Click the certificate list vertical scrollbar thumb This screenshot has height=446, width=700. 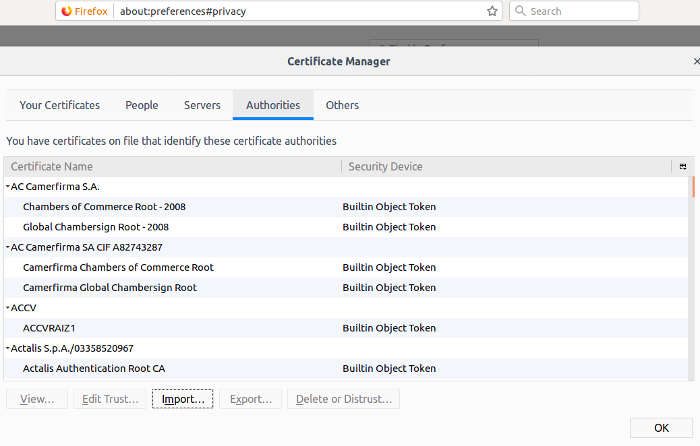tap(693, 187)
